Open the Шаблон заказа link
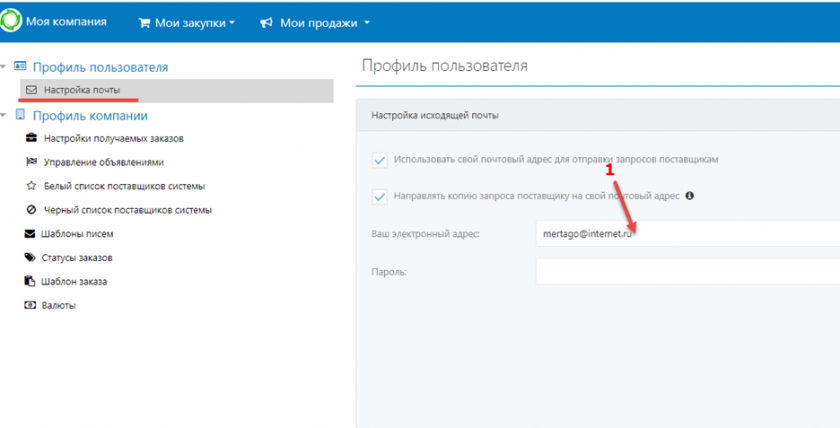Screen dimensions: 840x428 (x=75, y=282)
